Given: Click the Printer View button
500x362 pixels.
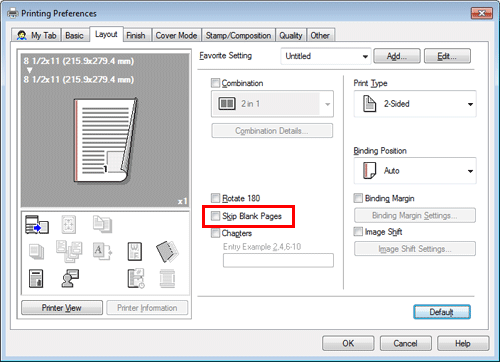Looking at the screenshot, I should 62,308.
